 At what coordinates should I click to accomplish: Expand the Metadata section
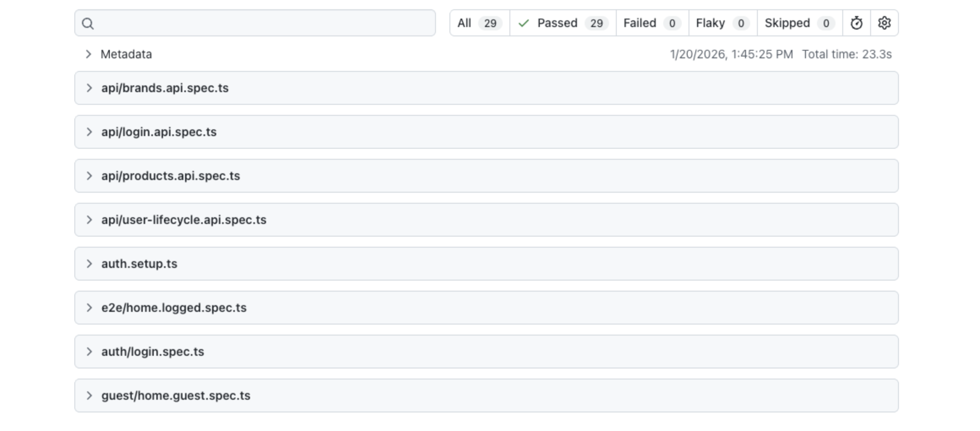coord(88,54)
